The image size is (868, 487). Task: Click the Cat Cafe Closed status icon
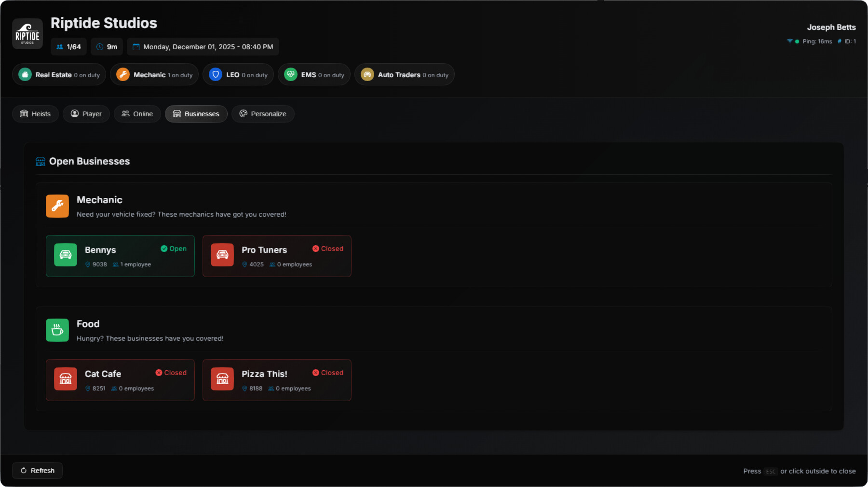159,373
